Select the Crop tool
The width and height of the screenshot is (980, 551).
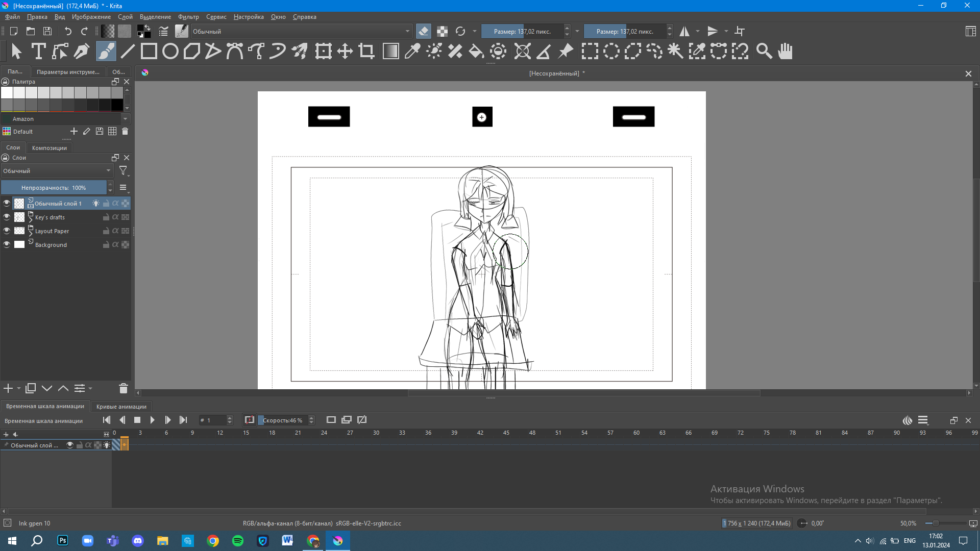(366, 51)
